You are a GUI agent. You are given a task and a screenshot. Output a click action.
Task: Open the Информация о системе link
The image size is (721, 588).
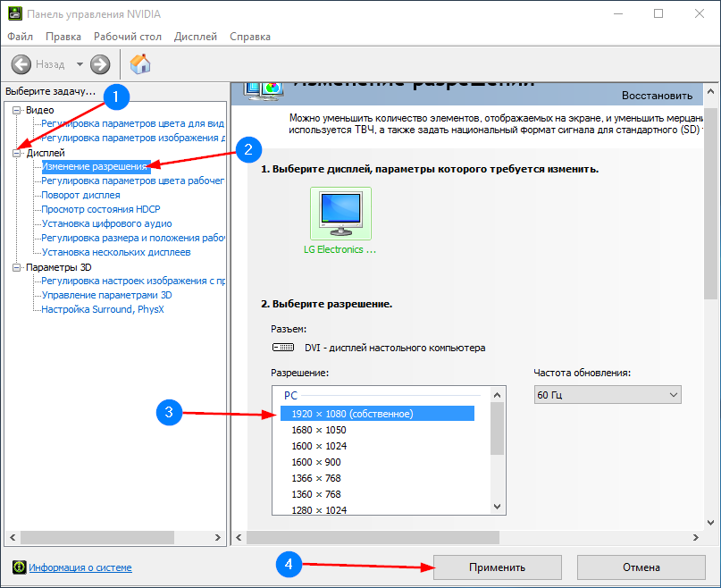pos(80,567)
